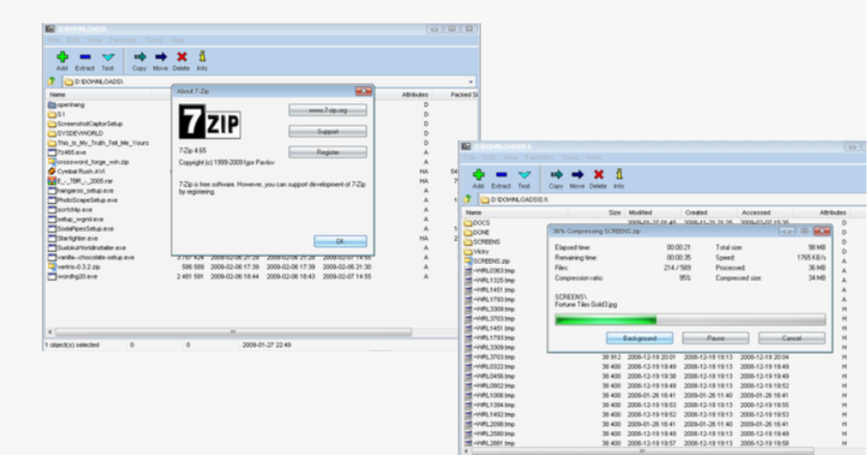Image resolution: width=868 pixels, height=455 pixels.
Task: Select the DOCS folder icon
Action: pyautogui.click(x=468, y=222)
